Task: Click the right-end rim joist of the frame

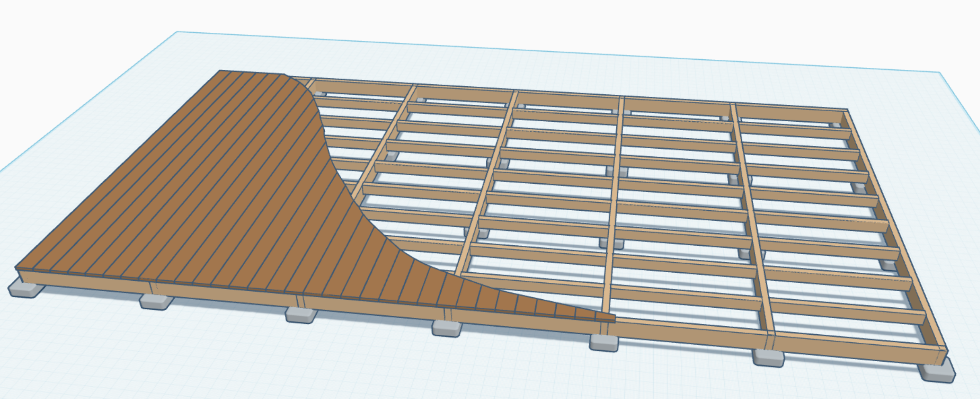Action: [898, 231]
